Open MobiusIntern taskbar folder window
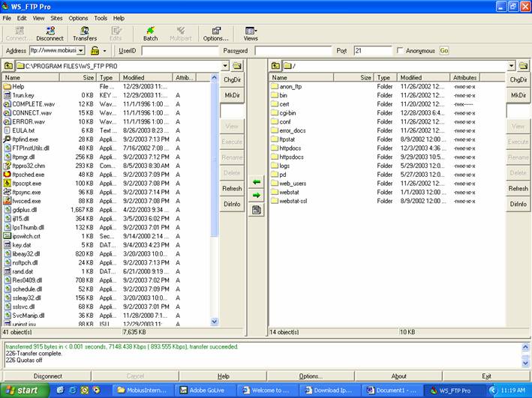This screenshot has height=398, width=532. (x=143, y=391)
